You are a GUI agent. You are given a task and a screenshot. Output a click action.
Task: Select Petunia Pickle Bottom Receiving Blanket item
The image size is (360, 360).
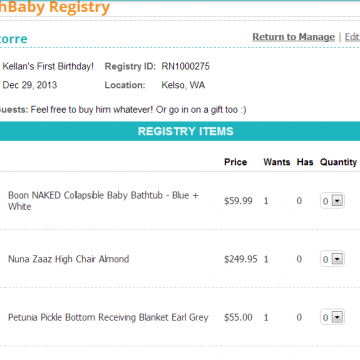click(108, 317)
